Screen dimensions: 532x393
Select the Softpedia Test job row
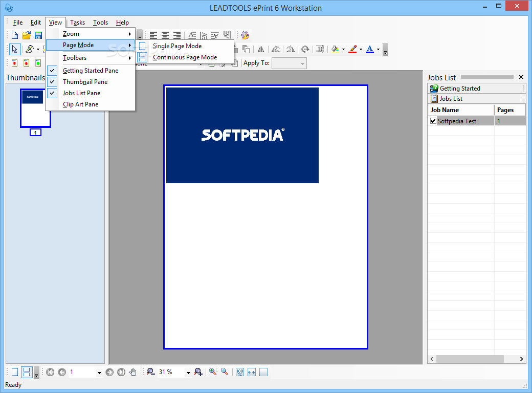pos(477,121)
